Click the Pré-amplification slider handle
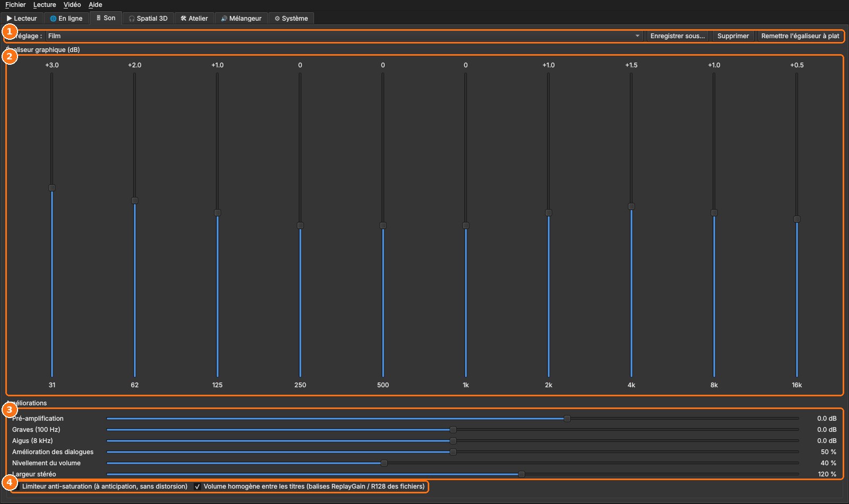 tap(567, 419)
